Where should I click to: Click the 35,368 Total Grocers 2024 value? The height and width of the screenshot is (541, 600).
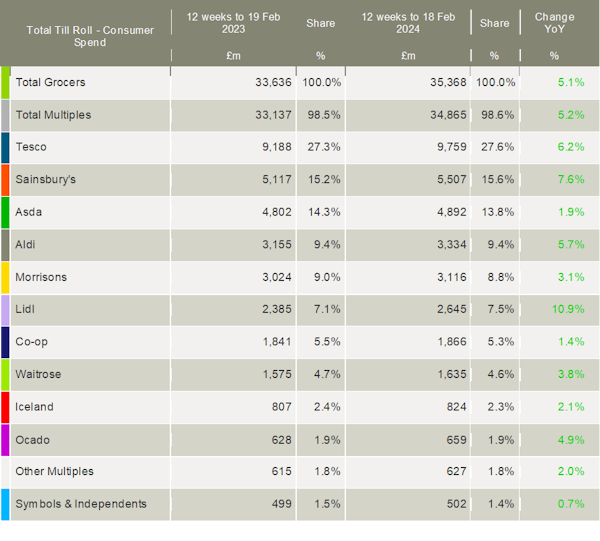click(x=448, y=82)
